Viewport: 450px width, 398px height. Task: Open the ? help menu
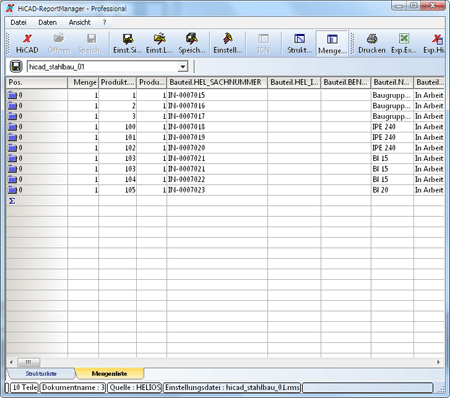tap(104, 22)
